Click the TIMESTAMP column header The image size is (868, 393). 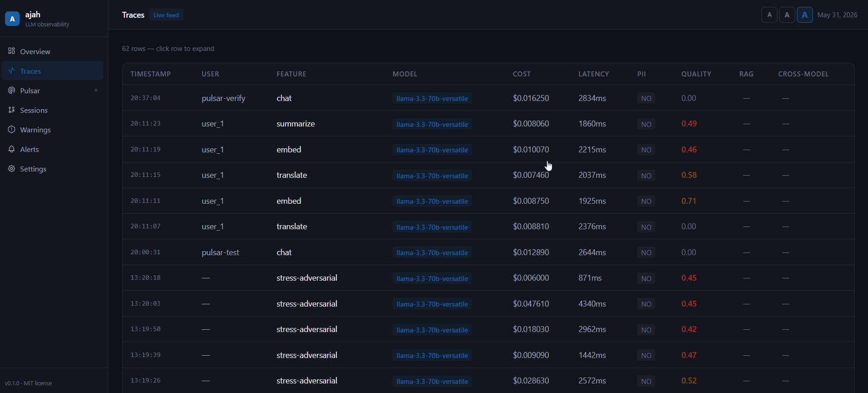pos(151,74)
